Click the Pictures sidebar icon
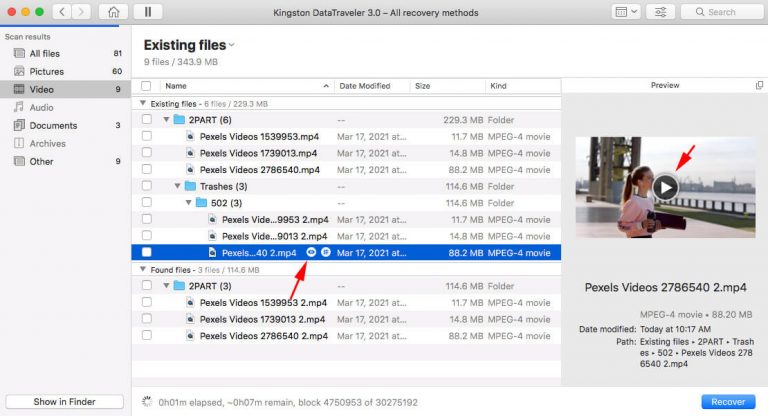This screenshot has height=416, width=768. tap(19, 71)
